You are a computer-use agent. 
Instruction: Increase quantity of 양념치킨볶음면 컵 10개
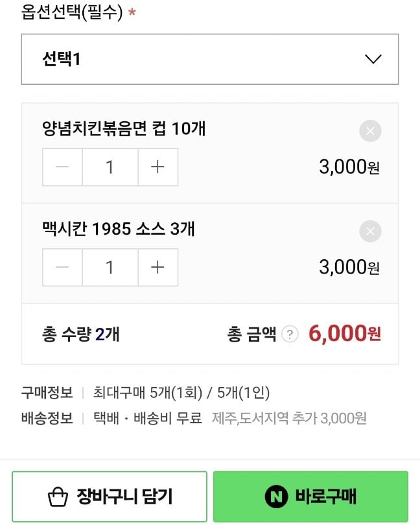(157, 167)
